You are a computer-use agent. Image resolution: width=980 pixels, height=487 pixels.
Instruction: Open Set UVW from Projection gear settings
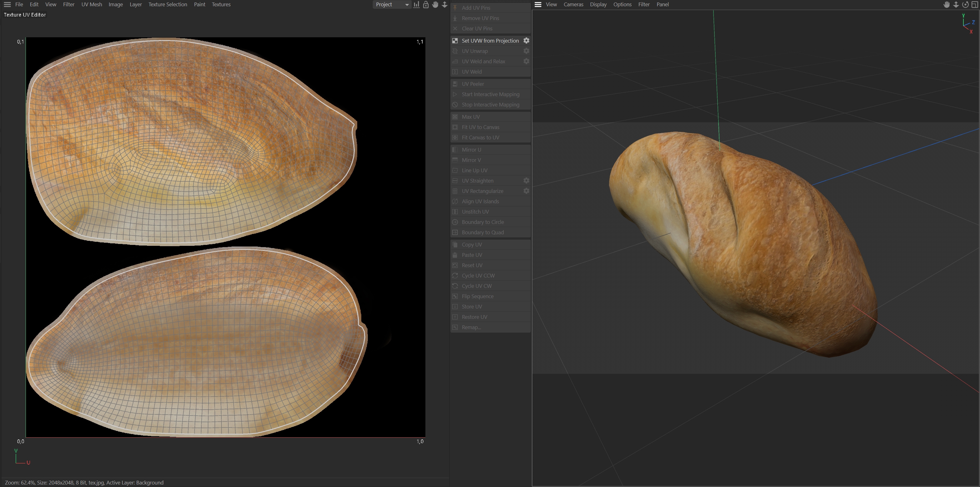click(526, 41)
